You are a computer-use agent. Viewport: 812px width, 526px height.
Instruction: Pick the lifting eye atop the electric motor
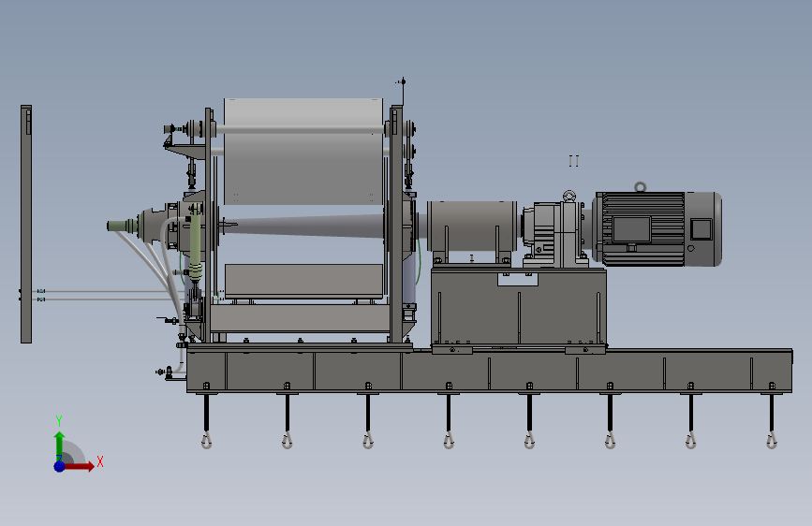coord(640,187)
